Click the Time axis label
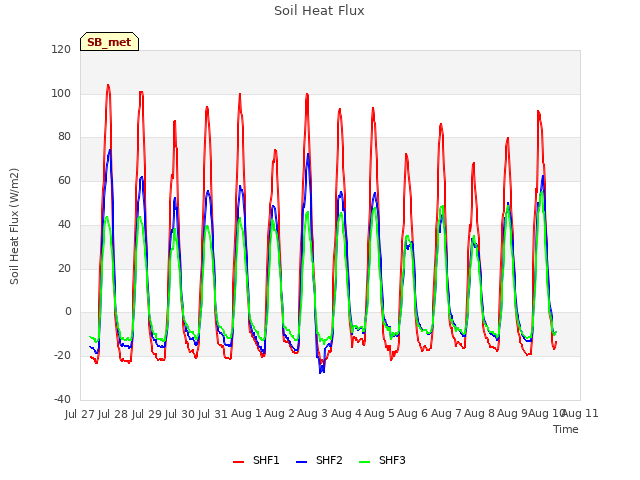 [566, 429]
